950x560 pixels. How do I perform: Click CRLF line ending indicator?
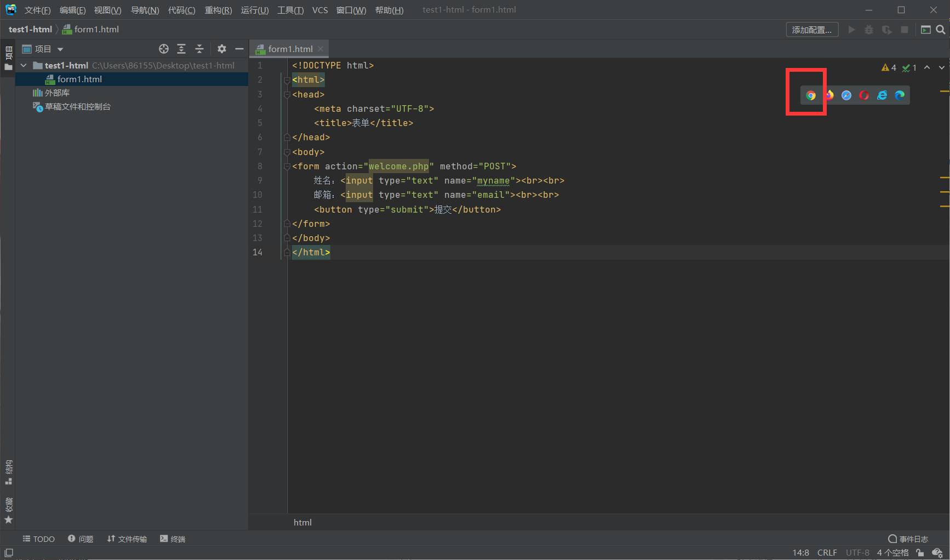pyautogui.click(x=827, y=552)
